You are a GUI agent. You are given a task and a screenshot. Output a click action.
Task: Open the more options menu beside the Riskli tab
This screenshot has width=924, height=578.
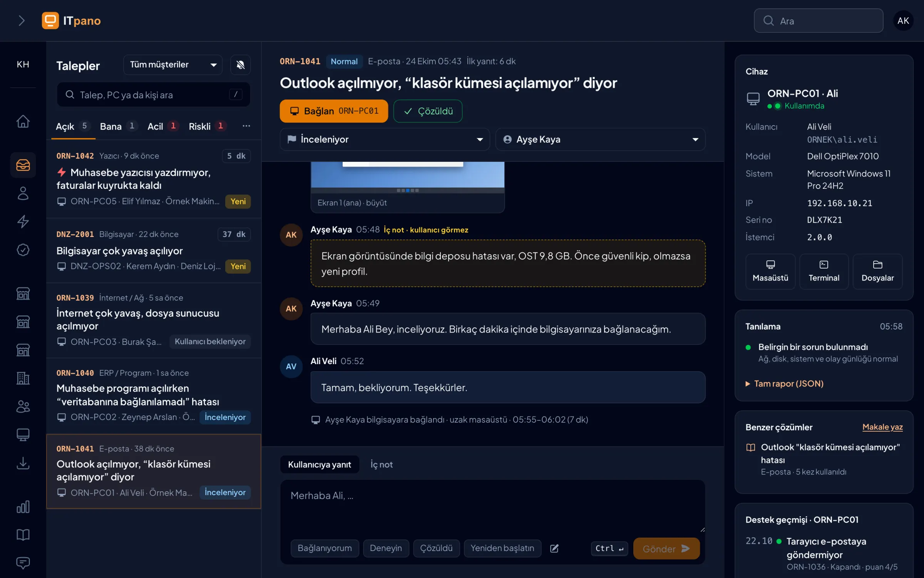(246, 126)
